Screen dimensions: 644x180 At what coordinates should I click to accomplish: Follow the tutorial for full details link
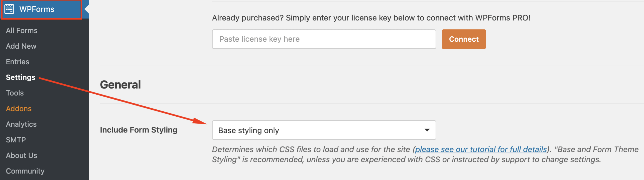481,149
